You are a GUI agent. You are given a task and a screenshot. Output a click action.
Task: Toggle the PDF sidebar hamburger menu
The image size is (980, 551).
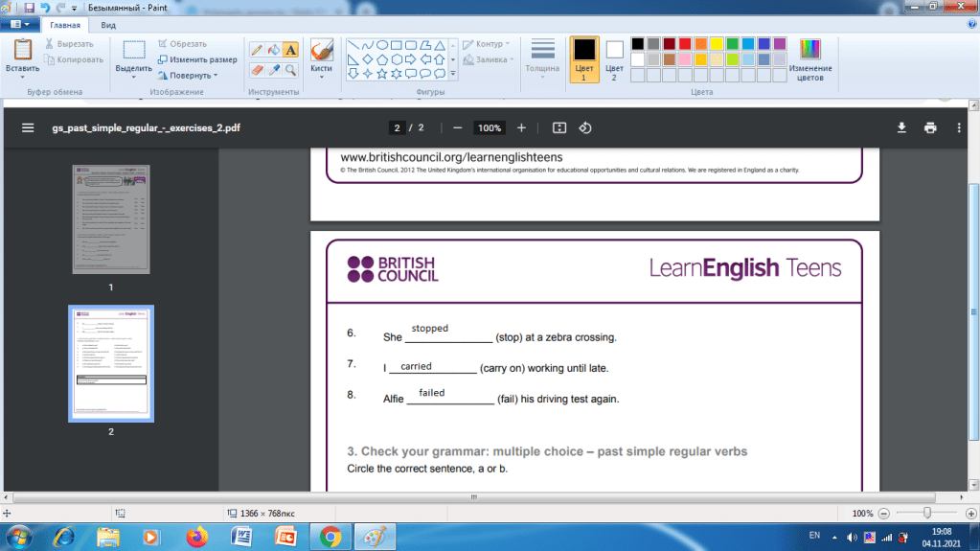(x=28, y=127)
